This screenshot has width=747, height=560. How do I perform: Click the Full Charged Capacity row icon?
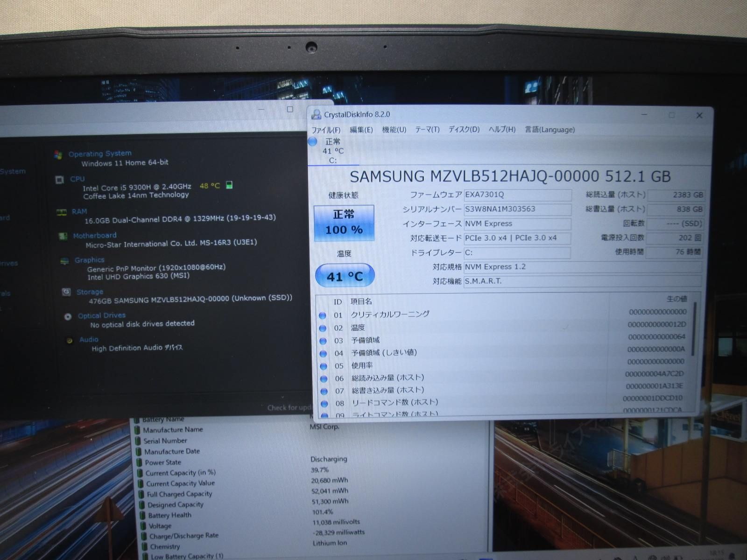pos(141,494)
